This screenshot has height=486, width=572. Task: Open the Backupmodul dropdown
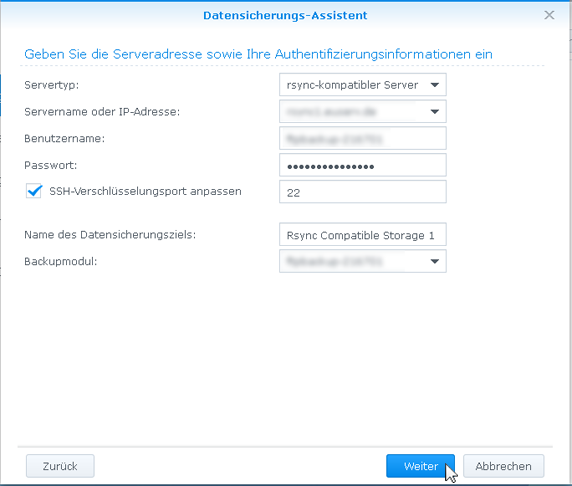(434, 261)
